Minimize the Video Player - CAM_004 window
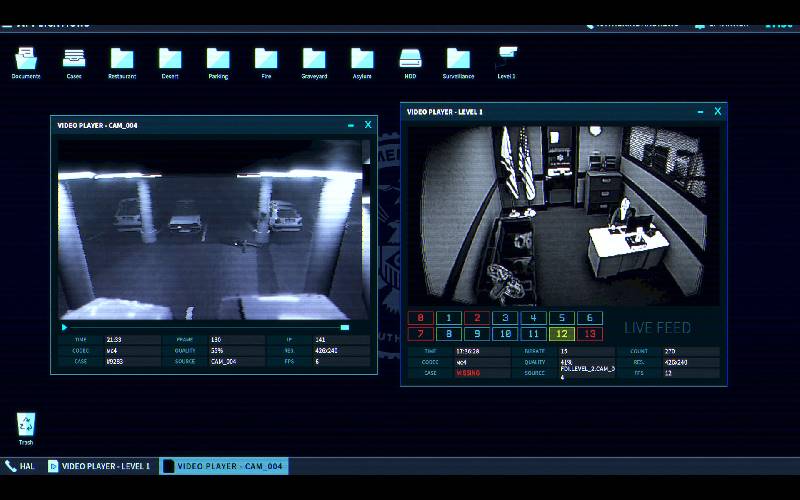The image size is (800, 500). (x=350, y=125)
